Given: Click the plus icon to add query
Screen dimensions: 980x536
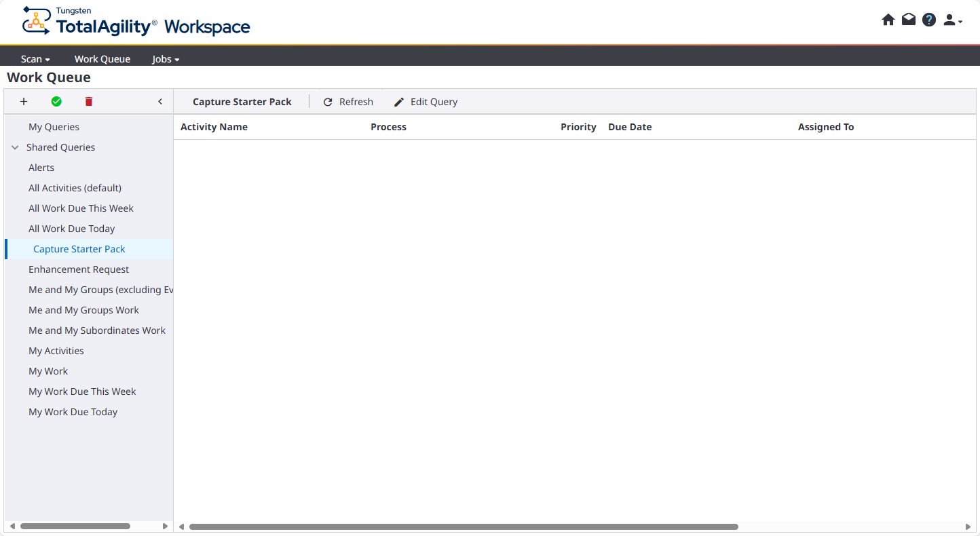Looking at the screenshot, I should (24, 102).
